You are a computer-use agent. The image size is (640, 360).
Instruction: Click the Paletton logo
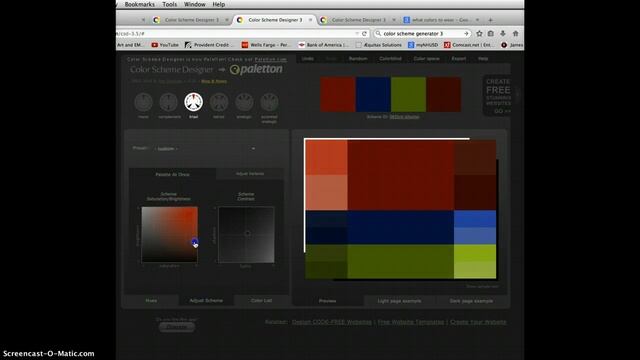coord(256,69)
